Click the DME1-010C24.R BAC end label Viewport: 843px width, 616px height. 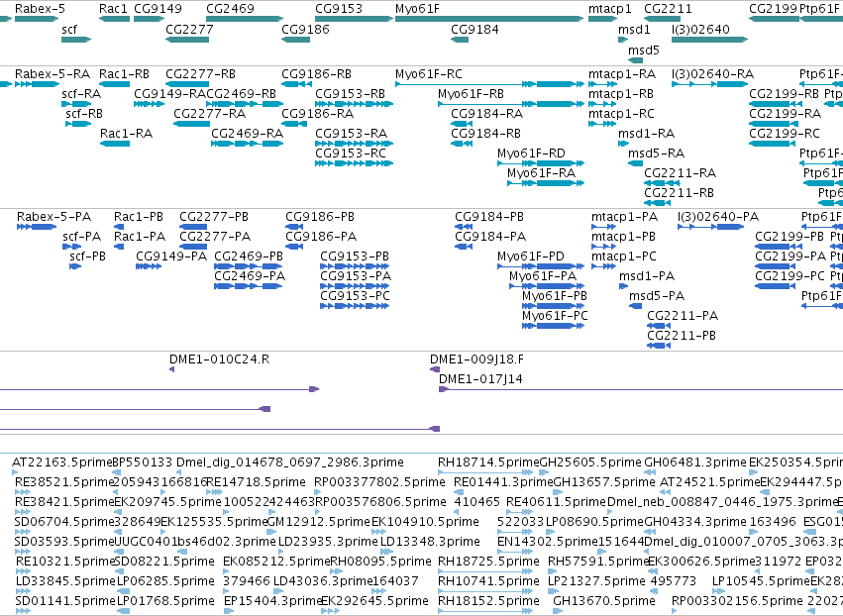[219, 359]
